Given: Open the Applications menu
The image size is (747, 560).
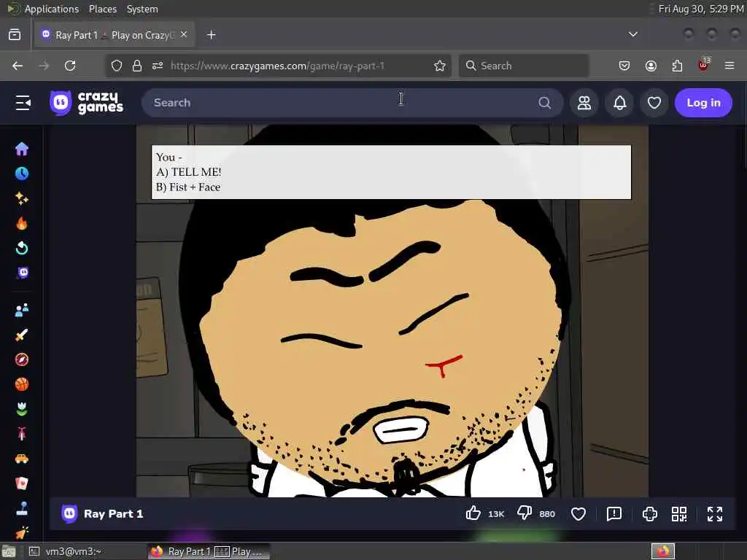Looking at the screenshot, I should pyautogui.click(x=52, y=9).
